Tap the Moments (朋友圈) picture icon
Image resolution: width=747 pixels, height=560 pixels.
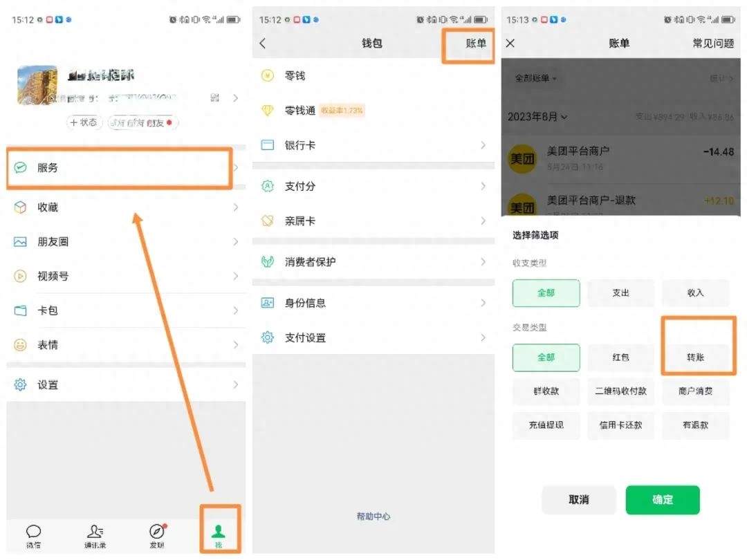point(21,242)
